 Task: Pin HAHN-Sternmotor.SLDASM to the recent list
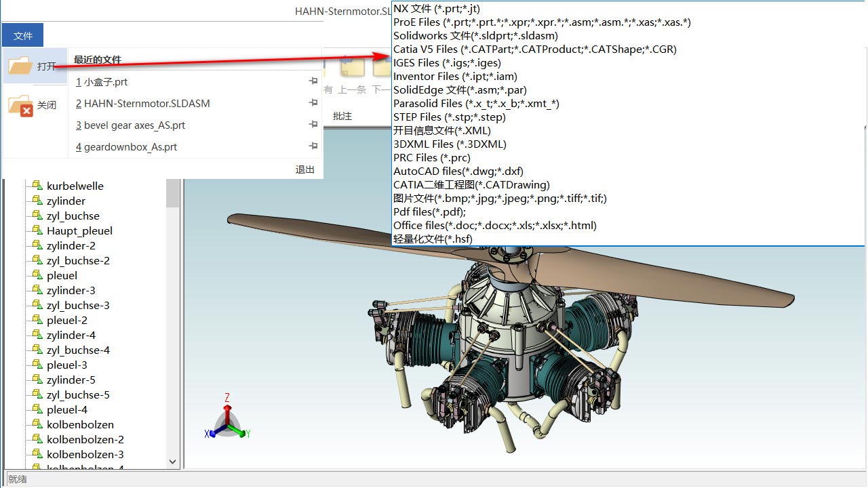tap(313, 103)
